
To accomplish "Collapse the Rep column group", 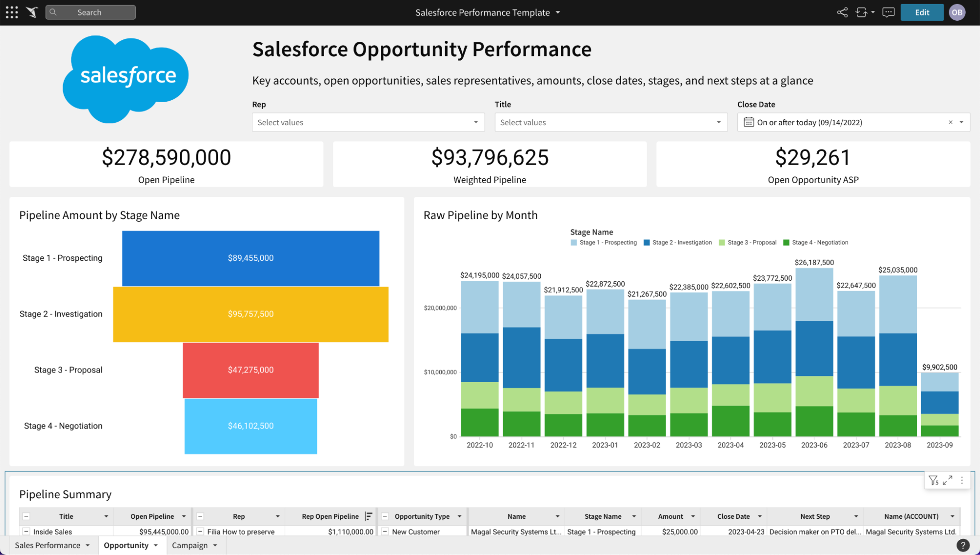I will tap(200, 516).
